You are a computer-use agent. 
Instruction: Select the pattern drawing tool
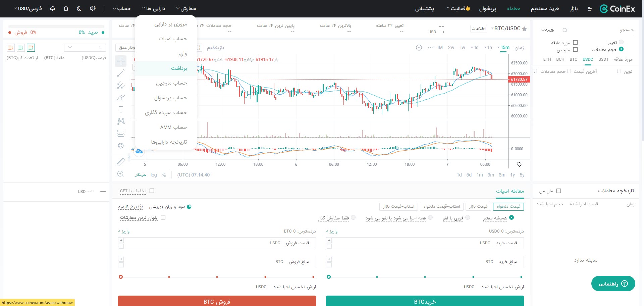click(x=121, y=121)
